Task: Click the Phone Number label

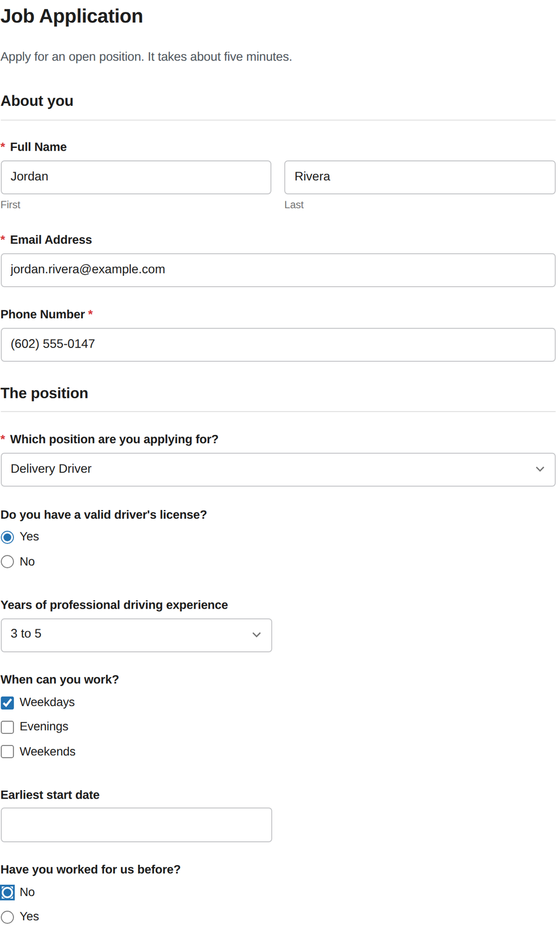Action: (43, 314)
